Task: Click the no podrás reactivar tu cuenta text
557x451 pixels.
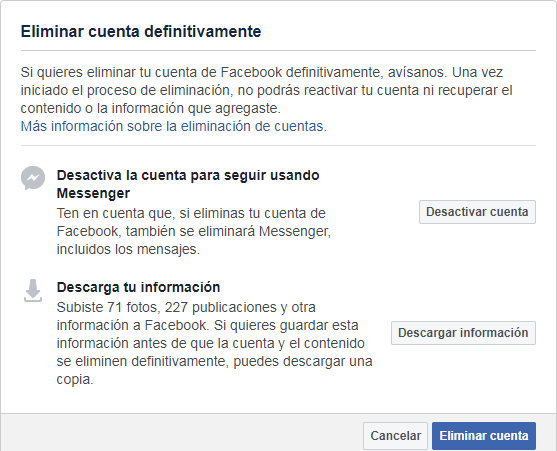Action: pyautogui.click(x=328, y=90)
